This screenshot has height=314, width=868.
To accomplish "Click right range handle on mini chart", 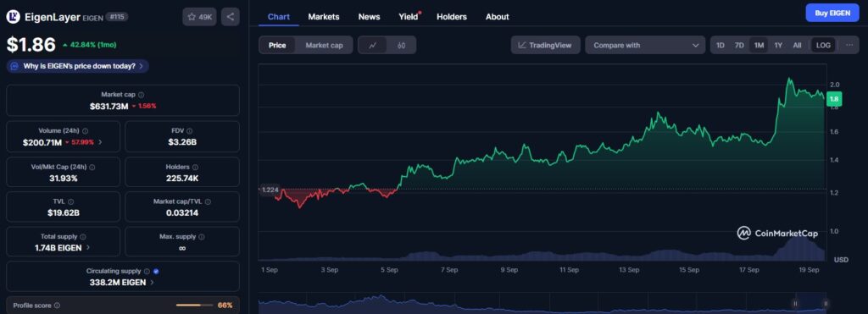I will 826,304.
